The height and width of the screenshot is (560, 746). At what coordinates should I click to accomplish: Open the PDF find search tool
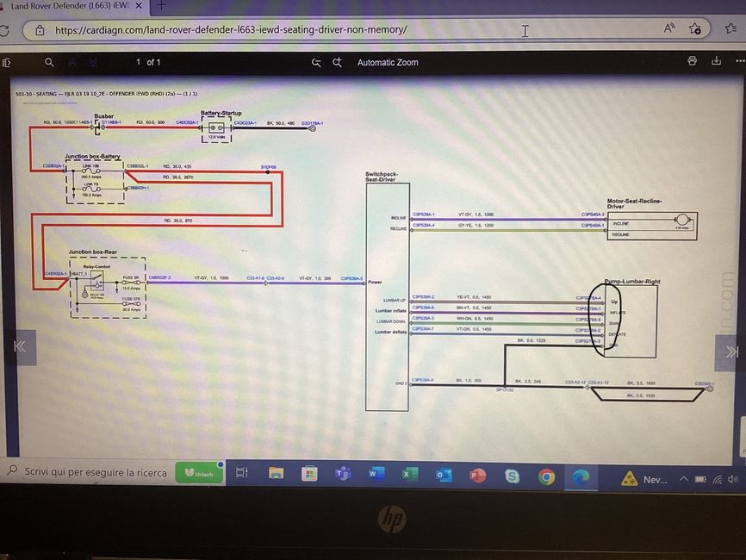pos(49,62)
